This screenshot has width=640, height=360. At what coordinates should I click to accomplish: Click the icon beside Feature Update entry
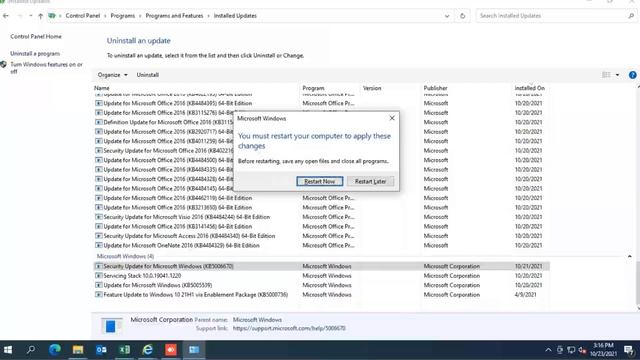pos(98,294)
